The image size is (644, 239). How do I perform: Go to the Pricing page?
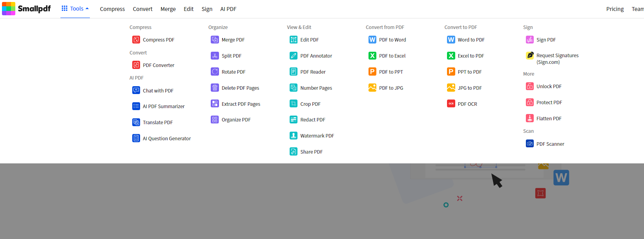click(x=615, y=9)
